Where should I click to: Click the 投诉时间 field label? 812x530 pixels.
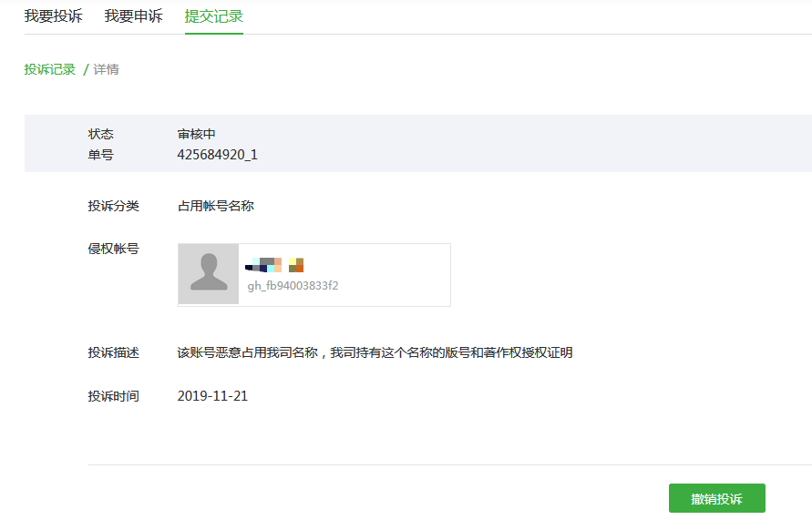coord(113,396)
